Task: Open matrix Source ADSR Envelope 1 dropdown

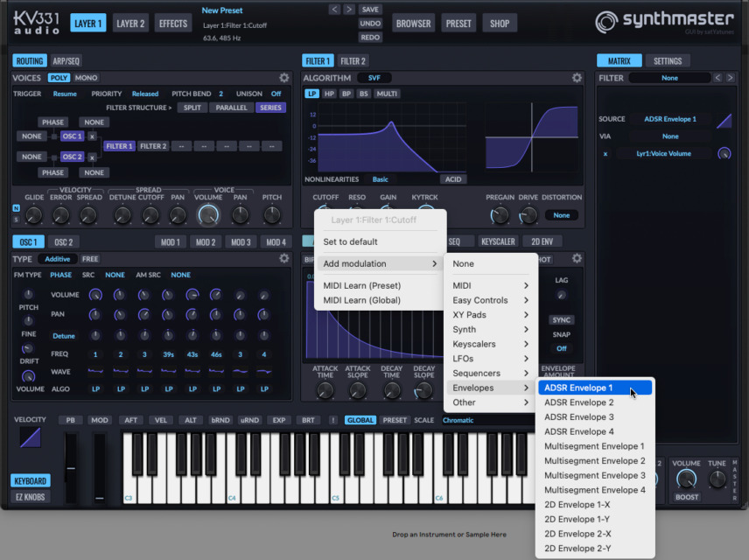Action: tap(669, 119)
